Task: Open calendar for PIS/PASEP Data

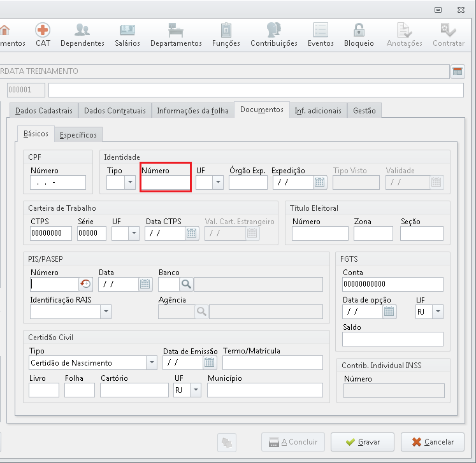Action: coord(145,284)
